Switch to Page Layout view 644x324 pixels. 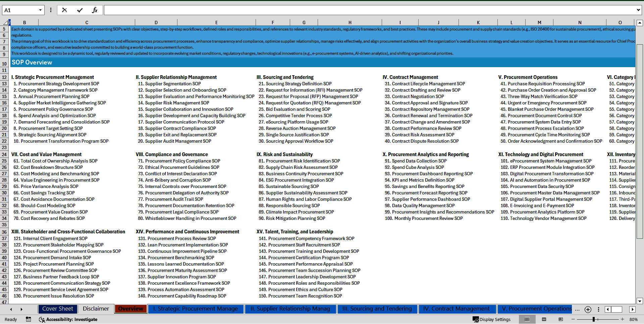pyautogui.click(x=544, y=319)
